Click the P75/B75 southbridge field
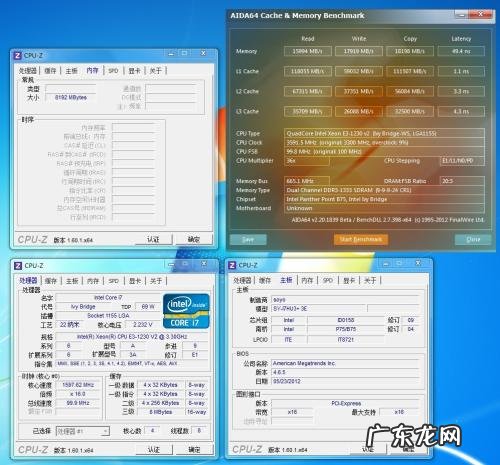This screenshot has height=465, width=500. 346,329
